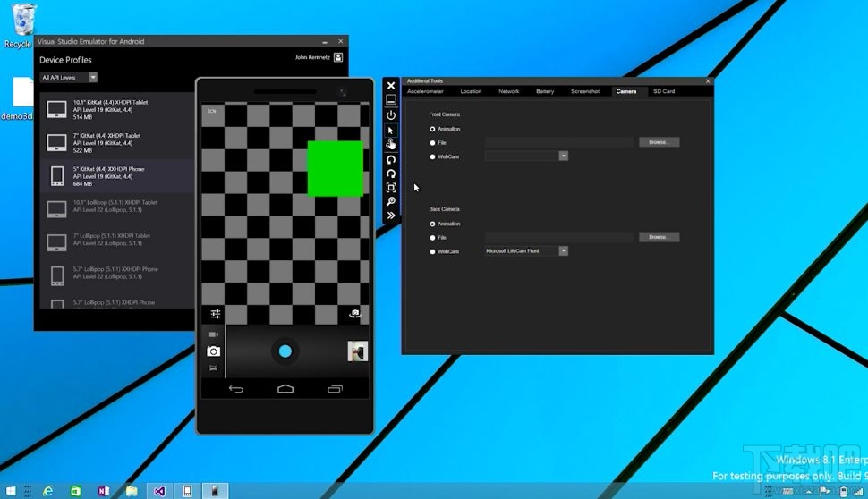Select Back Camera WebCam radio

[x=432, y=251]
